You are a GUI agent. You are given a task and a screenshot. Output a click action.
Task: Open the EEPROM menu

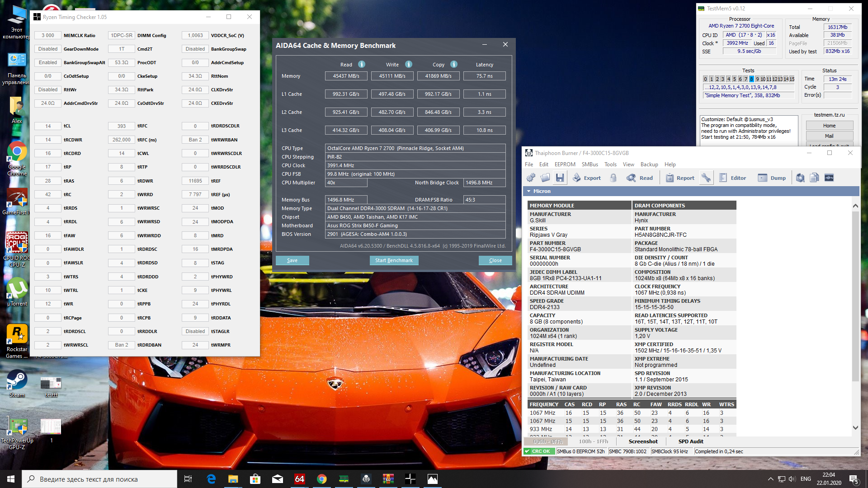565,164
